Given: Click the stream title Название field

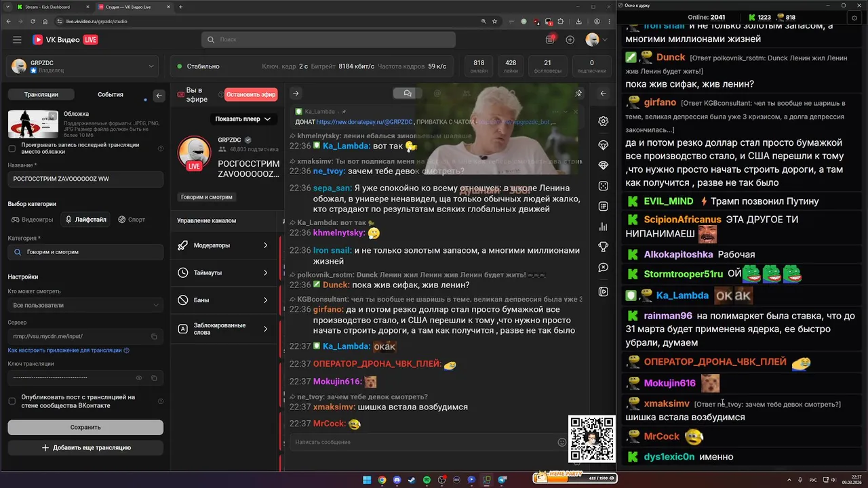Looking at the screenshot, I should pyautogui.click(x=85, y=179).
